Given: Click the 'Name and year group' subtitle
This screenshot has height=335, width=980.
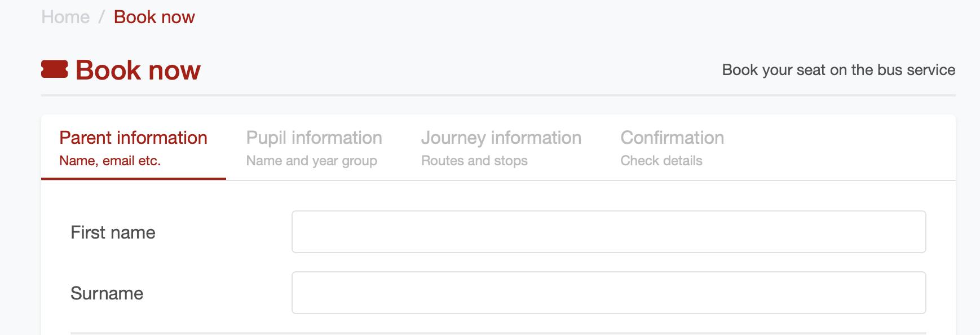Looking at the screenshot, I should pos(311,161).
